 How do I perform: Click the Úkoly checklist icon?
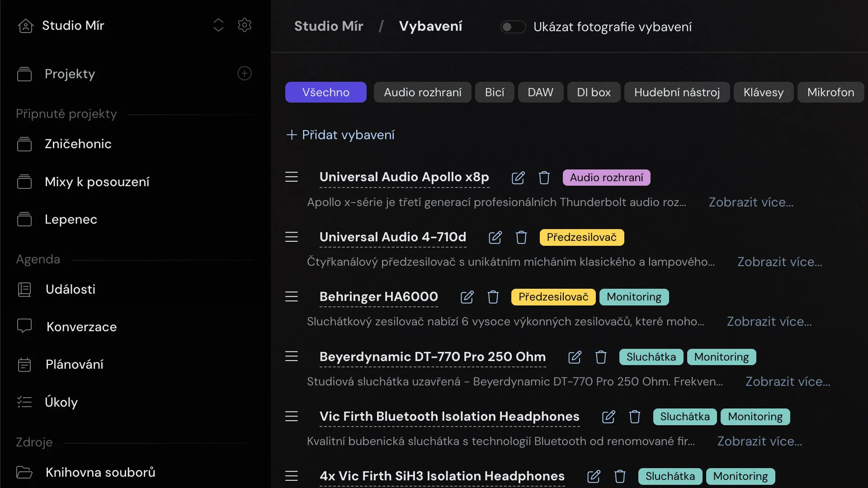pos(24,402)
